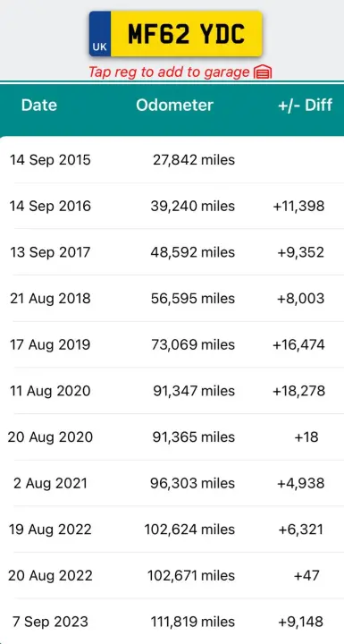Viewport: 344px width, 644px height.
Task: Tap the MF62 YDC registration plate
Action: 176,34
